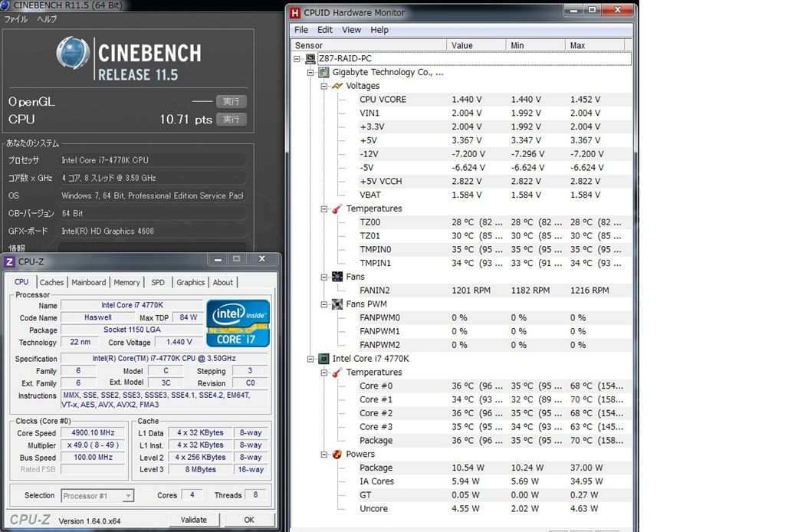Click the Gigabyte motherboard icon in tree
Viewport: 785px width, 532px height.
tap(324, 73)
